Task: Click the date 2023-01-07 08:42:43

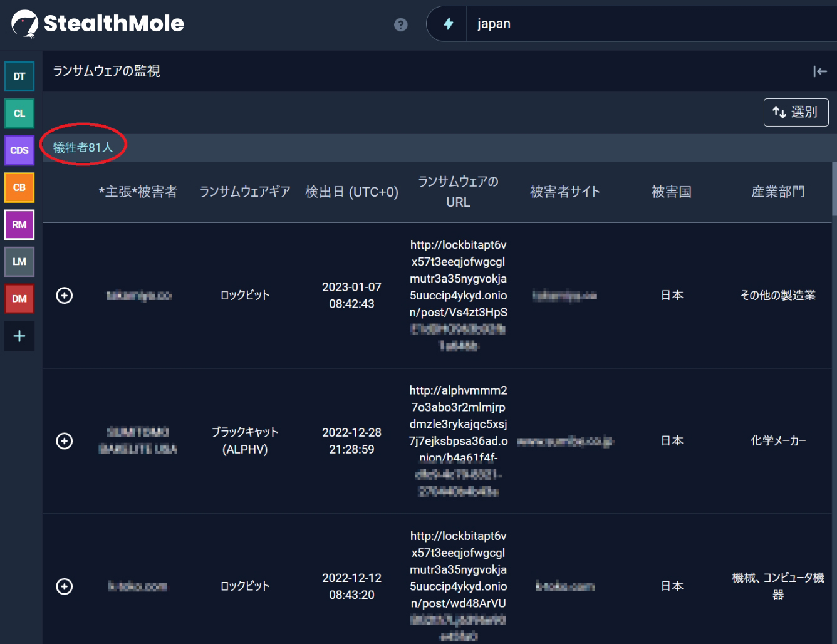Action: point(351,295)
